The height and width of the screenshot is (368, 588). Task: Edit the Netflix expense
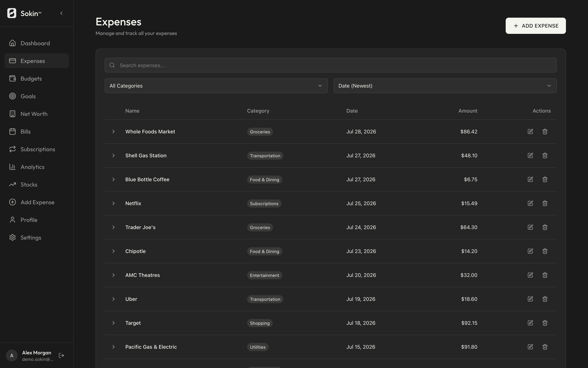click(x=530, y=203)
